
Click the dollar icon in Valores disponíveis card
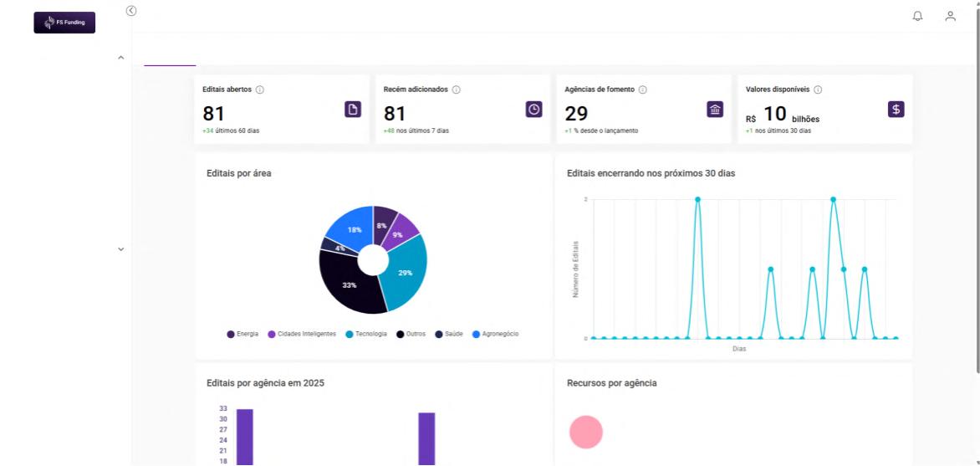896,110
